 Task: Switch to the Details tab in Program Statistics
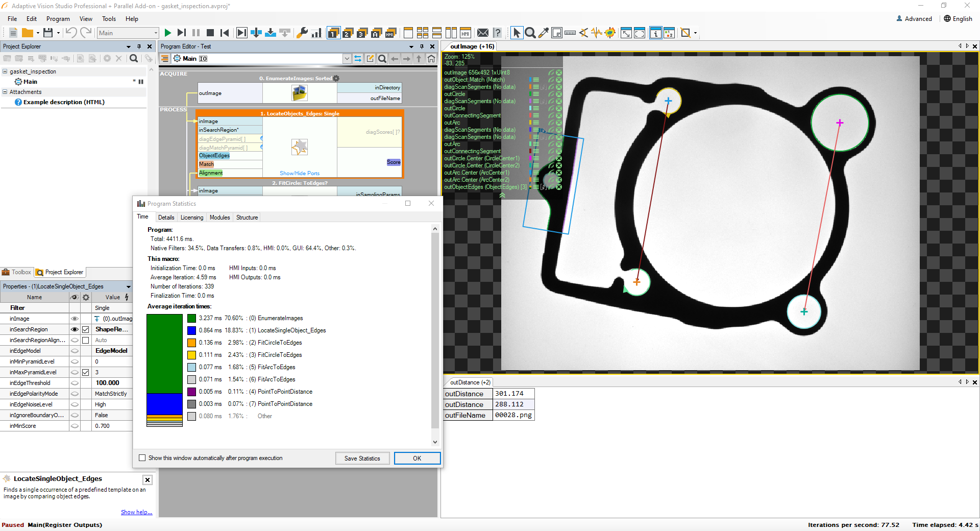166,218
